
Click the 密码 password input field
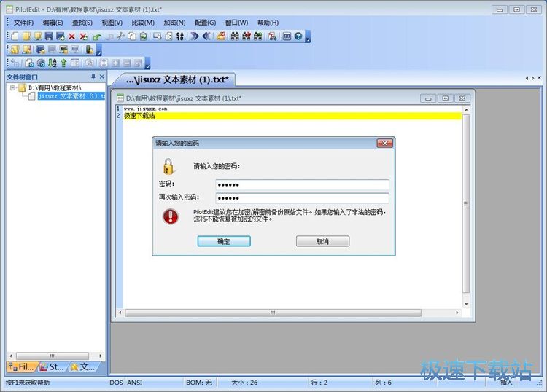click(302, 185)
